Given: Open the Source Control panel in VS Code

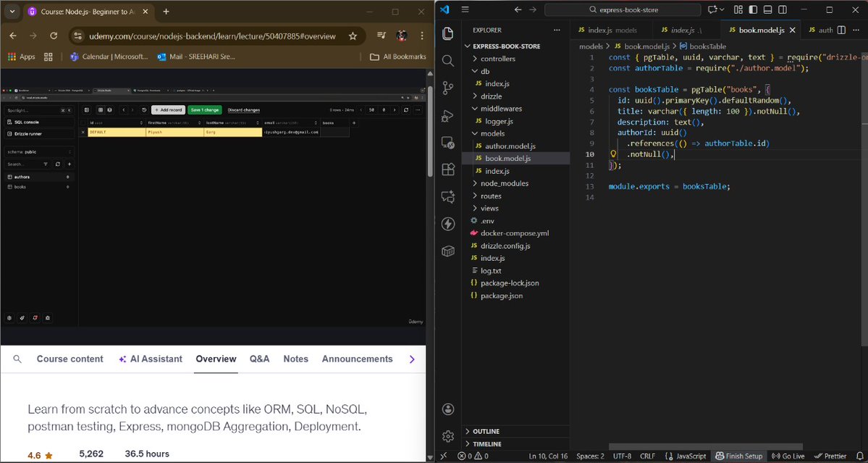Looking at the screenshot, I should pos(447,88).
